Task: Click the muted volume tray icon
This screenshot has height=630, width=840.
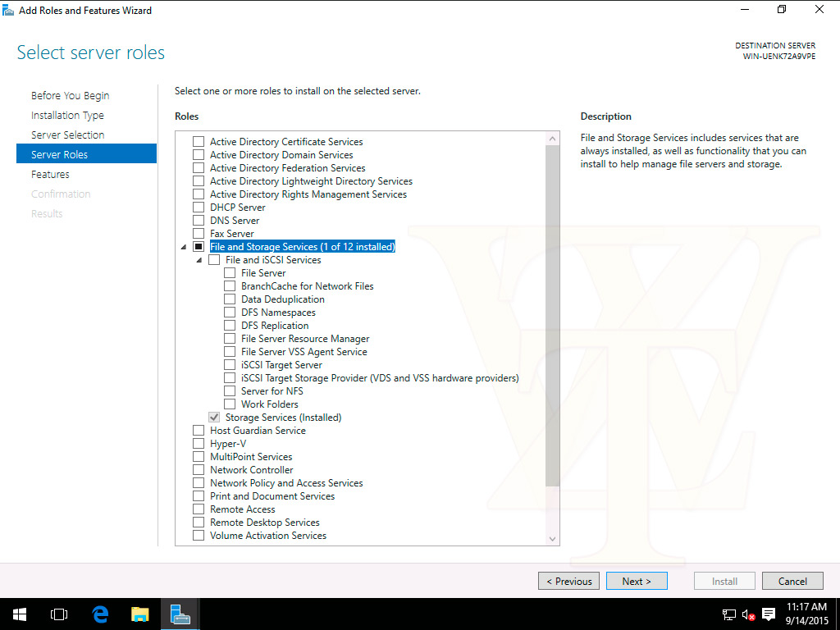Action: (748, 614)
